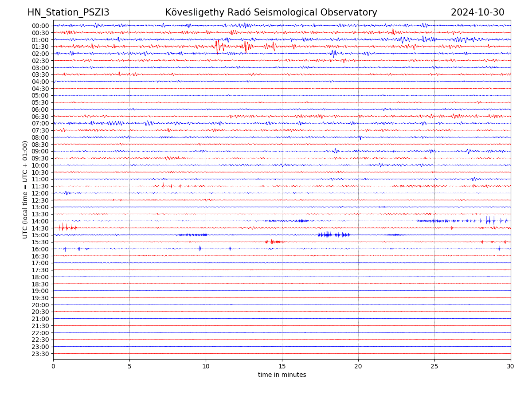Image resolution: width=532 pixels, height=399 pixels.
Task: Click the vertical UTC local time axis label
Action: [25, 190]
